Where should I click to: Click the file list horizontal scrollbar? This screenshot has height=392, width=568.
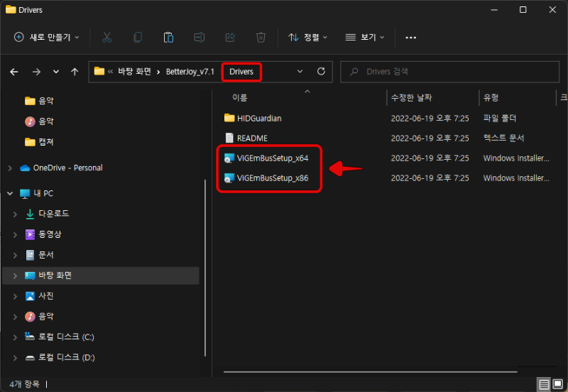pos(370,371)
